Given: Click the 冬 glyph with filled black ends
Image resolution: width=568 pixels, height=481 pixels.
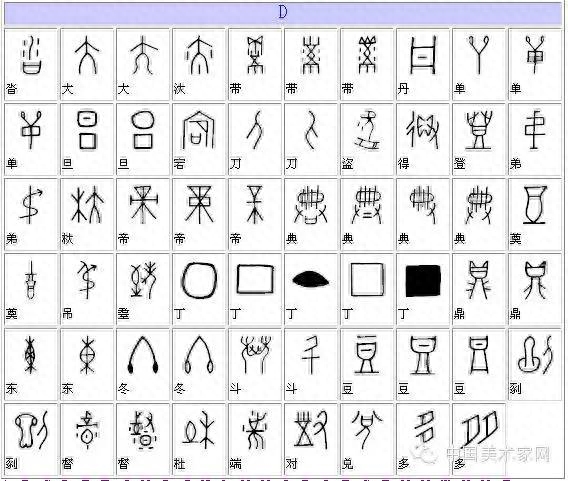Looking at the screenshot, I should tap(143, 364).
